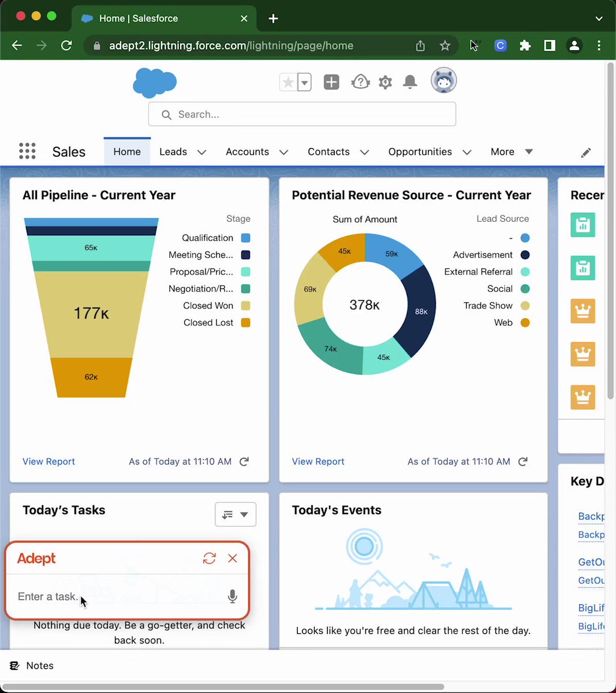
Task: Open the favorites list dropdown arrow
Action: coord(304,82)
